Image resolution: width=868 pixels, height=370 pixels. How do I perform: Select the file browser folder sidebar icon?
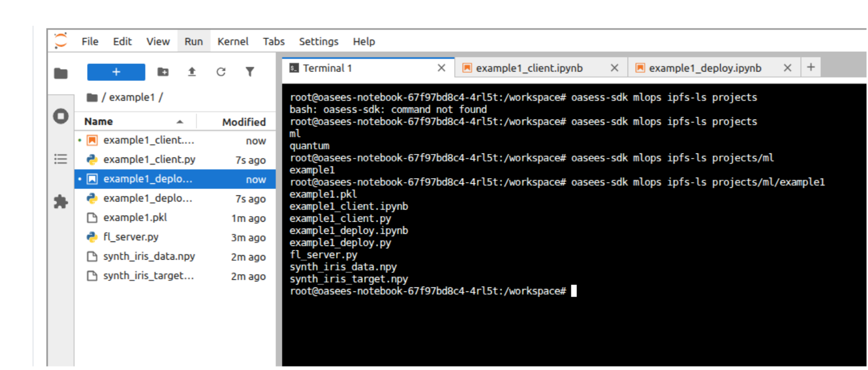point(60,73)
